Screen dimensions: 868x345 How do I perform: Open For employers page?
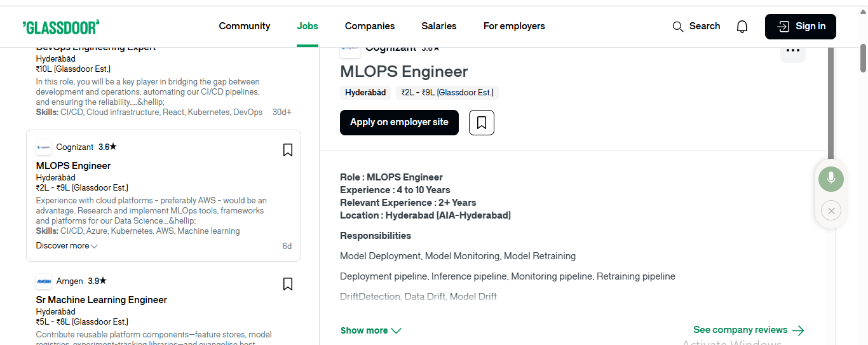514,26
